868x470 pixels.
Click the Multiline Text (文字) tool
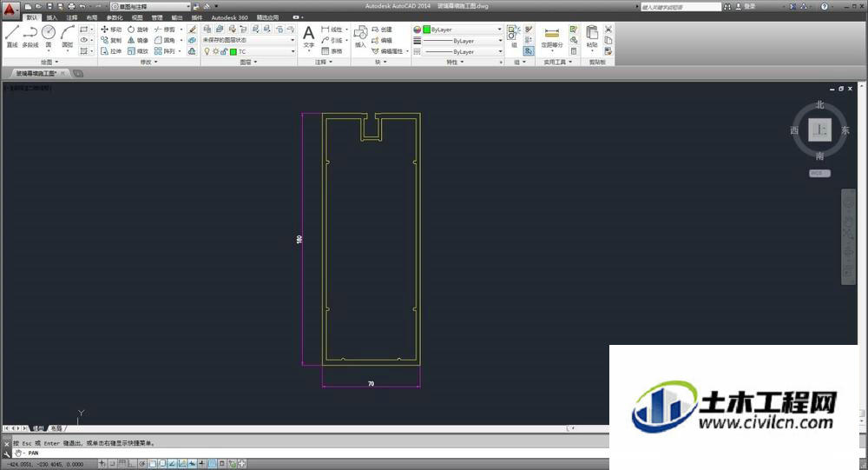(309, 36)
